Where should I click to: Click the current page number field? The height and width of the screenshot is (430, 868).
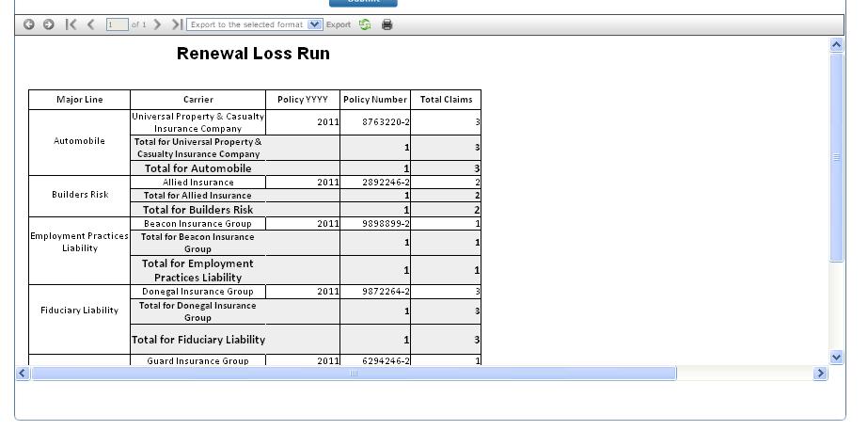click(118, 24)
